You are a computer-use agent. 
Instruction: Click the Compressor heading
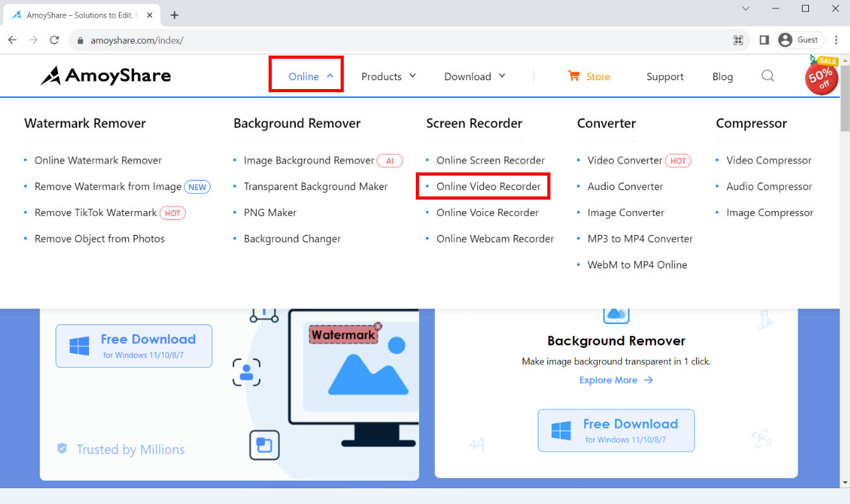point(751,123)
